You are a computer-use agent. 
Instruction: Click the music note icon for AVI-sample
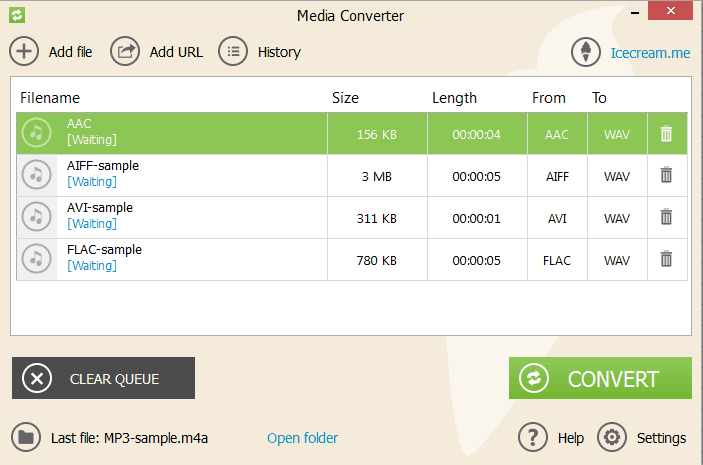click(x=36, y=217)
